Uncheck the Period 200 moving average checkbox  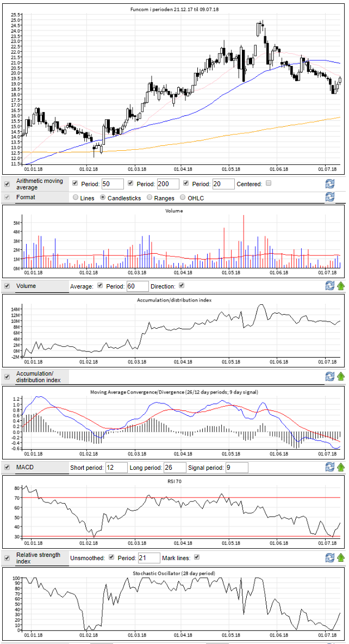click(131, 183)
